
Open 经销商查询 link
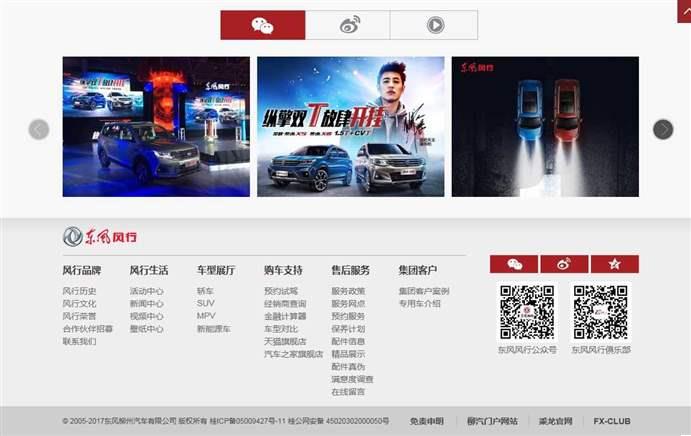285,304
